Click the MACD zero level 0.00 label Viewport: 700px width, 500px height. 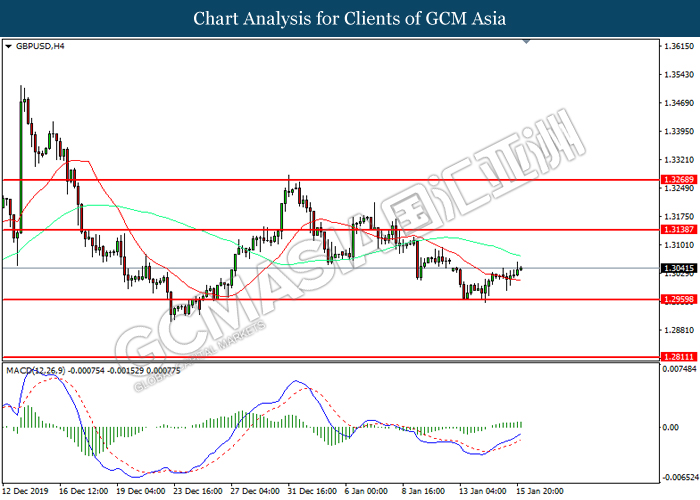coord(671,428)
